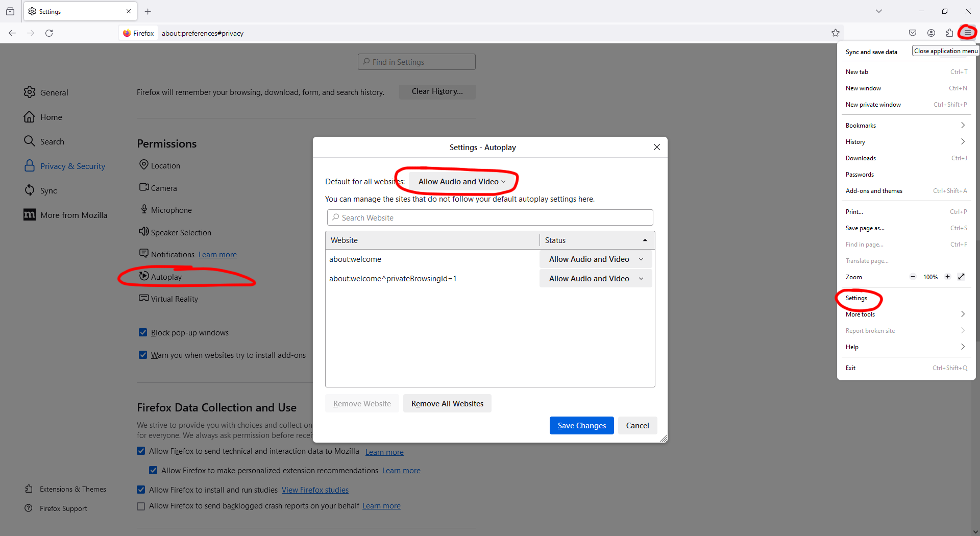
Task: Open the Firefox account icon
Action: [931, 33]
